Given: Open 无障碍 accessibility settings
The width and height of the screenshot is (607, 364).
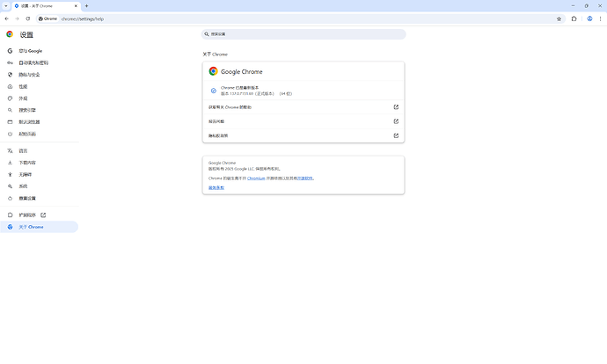Looking at the screenshot, I should [39, 174].
